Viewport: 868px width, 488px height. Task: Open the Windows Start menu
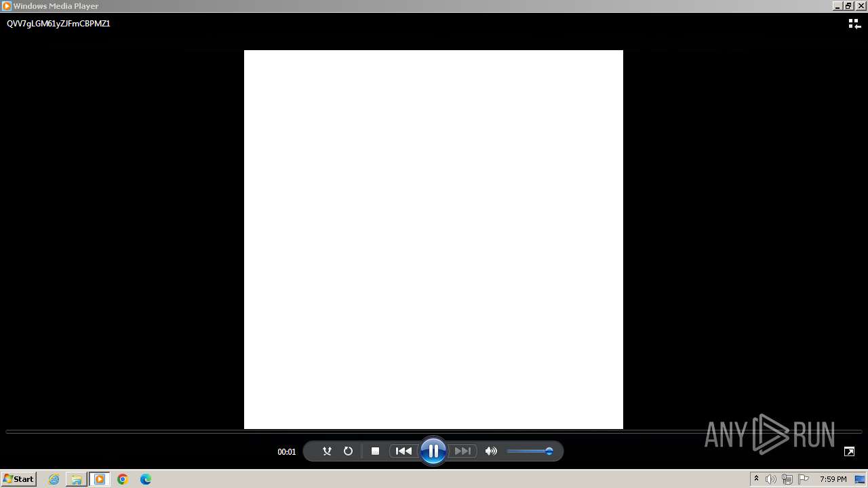tap(18, 479)
